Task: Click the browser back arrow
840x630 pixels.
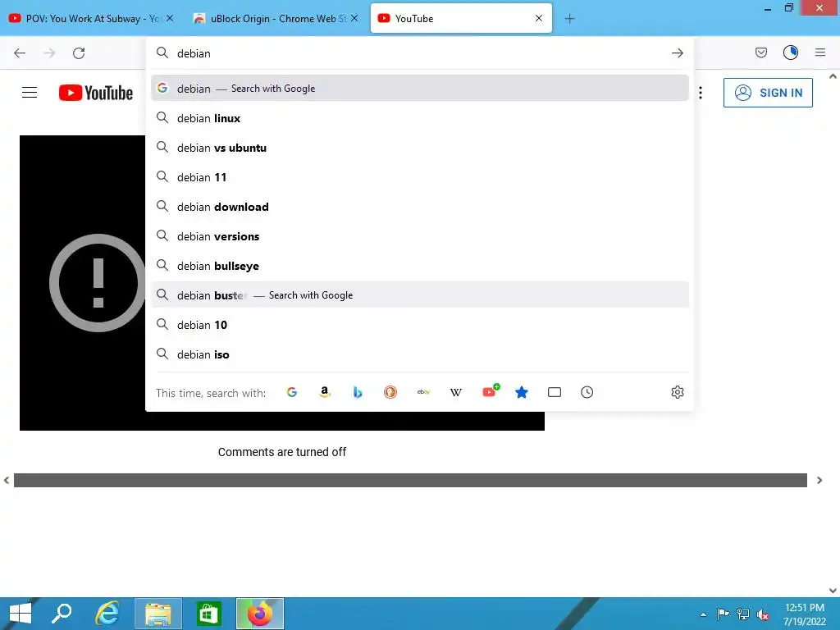Action: [20, 52]
